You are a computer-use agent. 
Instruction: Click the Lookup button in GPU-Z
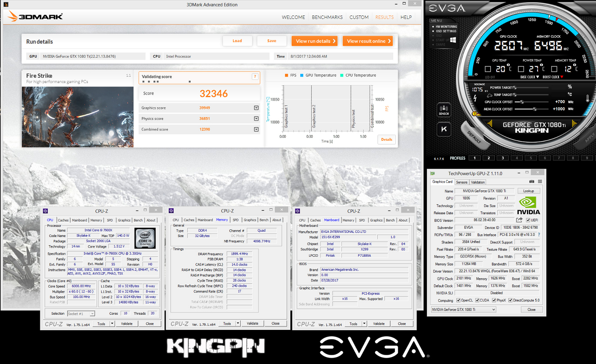point(528,191)
